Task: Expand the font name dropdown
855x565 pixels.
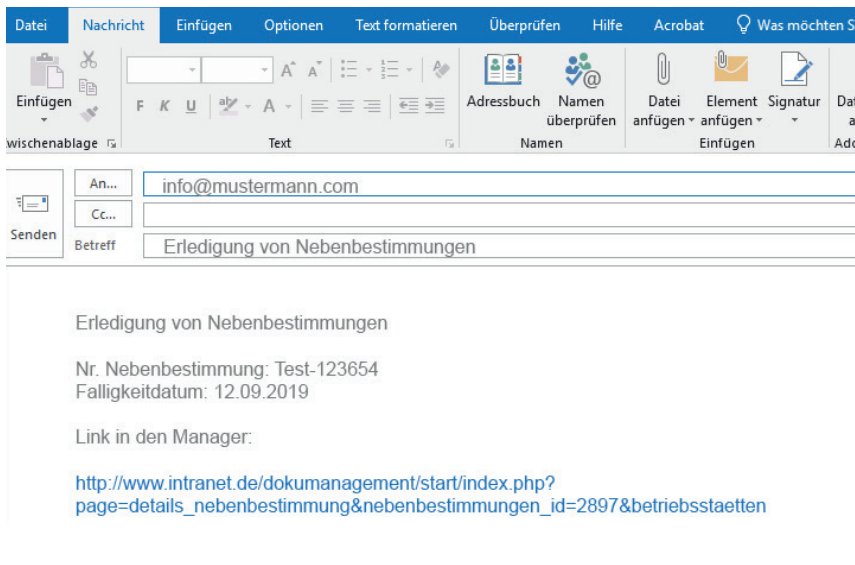Action: click(x=192, y=70)
